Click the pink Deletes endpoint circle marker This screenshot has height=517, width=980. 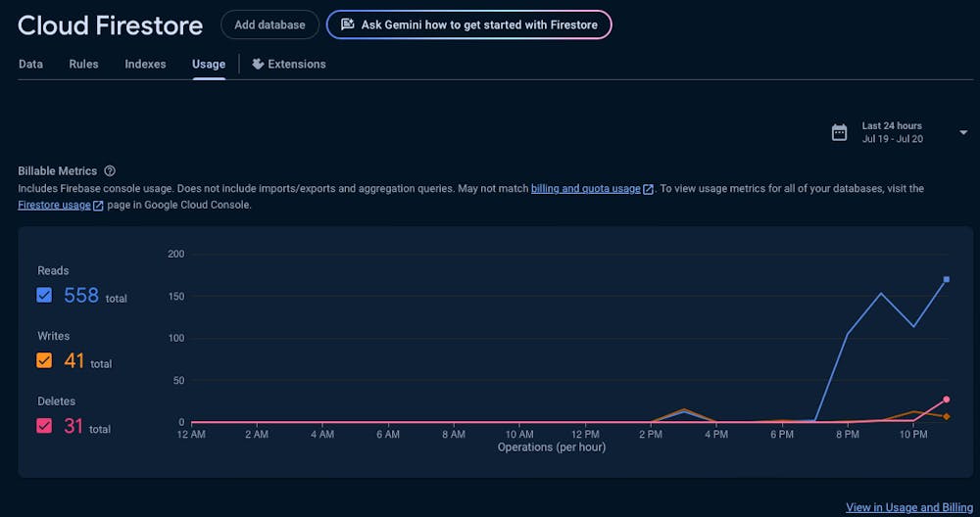947,399
